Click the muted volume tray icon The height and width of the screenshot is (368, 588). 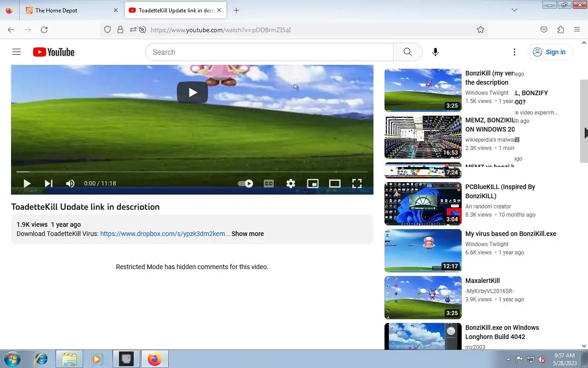(x=542, y=359)
